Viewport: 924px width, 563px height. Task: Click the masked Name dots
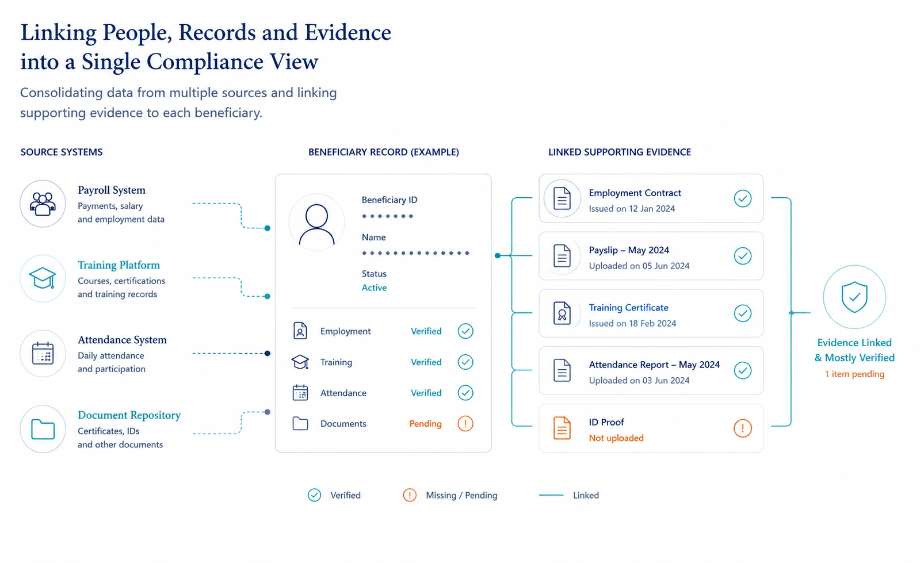[415, 253]
